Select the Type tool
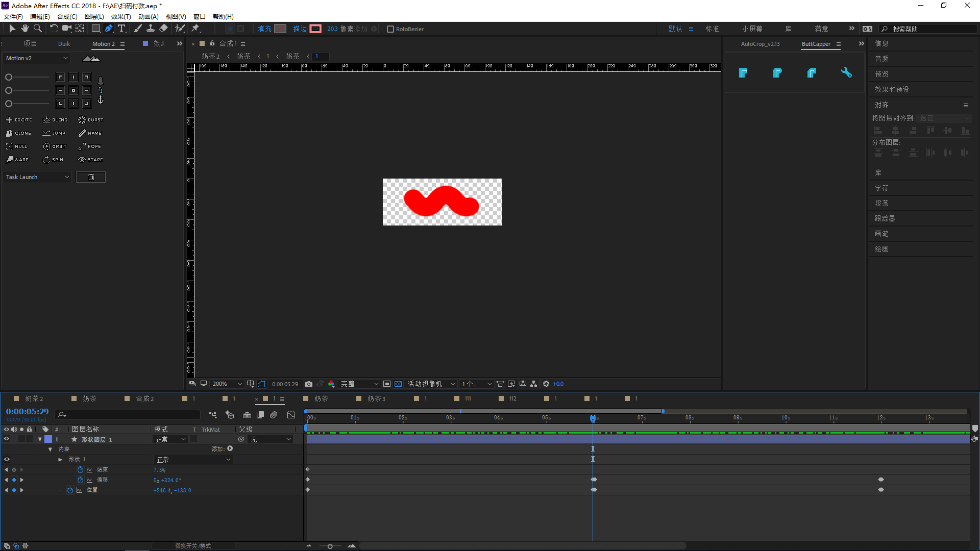980x551 pixels. click(x=121, y=29)
